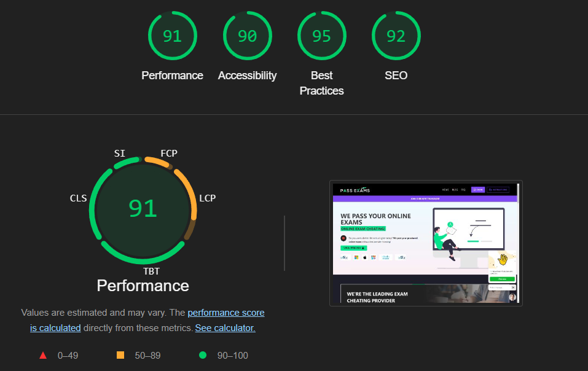The image size is (588, 371).
Task: Click the Best Practices gauge showing 95
Action: coord(322,36)
